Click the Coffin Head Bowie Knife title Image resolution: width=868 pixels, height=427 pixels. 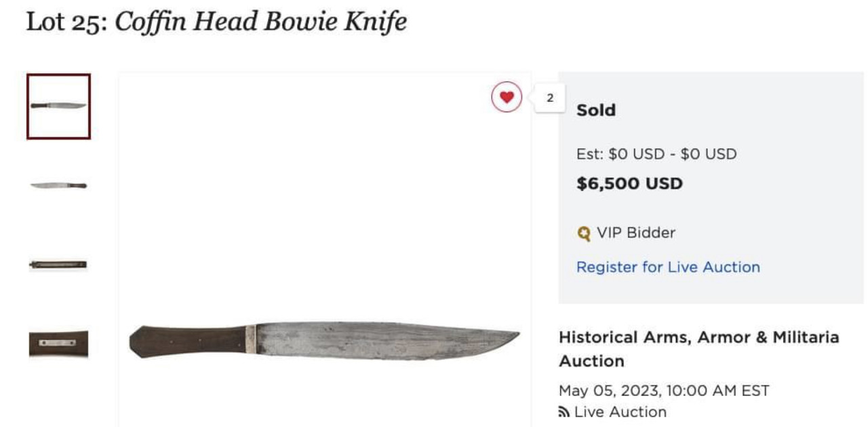(x=261, y=22)
